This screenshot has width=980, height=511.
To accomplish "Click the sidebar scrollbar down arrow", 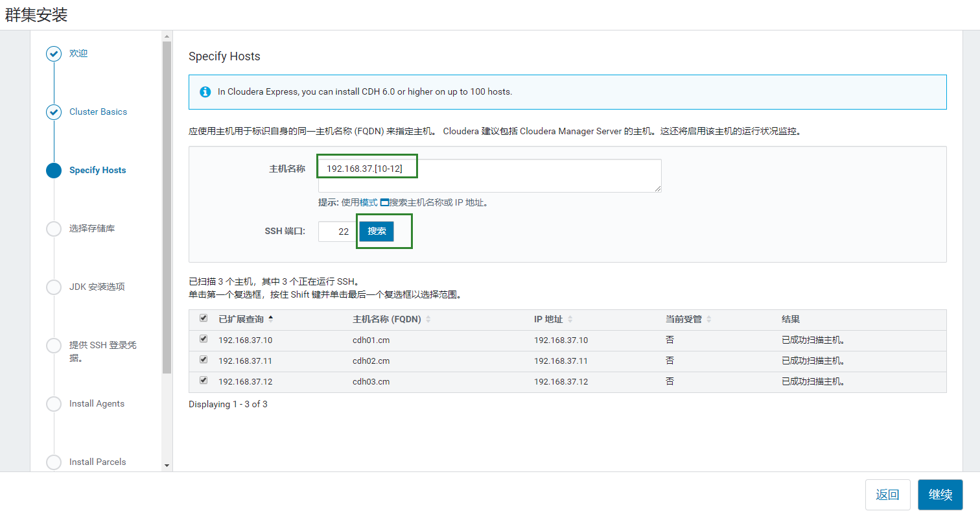I will (167, 466).
